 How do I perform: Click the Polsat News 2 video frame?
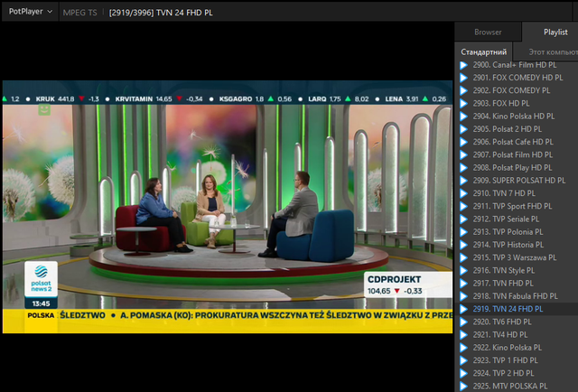click(x=228, y=207)
